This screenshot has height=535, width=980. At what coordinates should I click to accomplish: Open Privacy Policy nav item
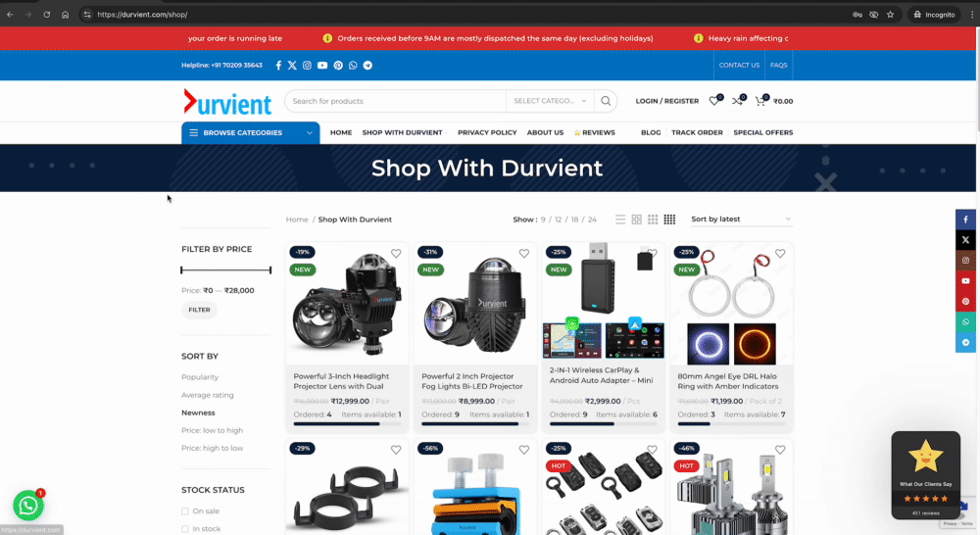pos(487,132)
